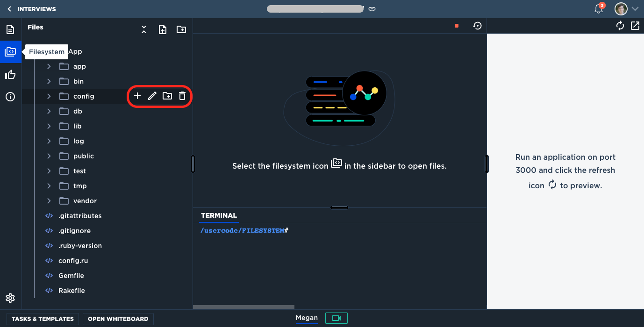This screenshot has width=644, height=327.
Task: Click the new folder icon in Files header
Action: 181,29
